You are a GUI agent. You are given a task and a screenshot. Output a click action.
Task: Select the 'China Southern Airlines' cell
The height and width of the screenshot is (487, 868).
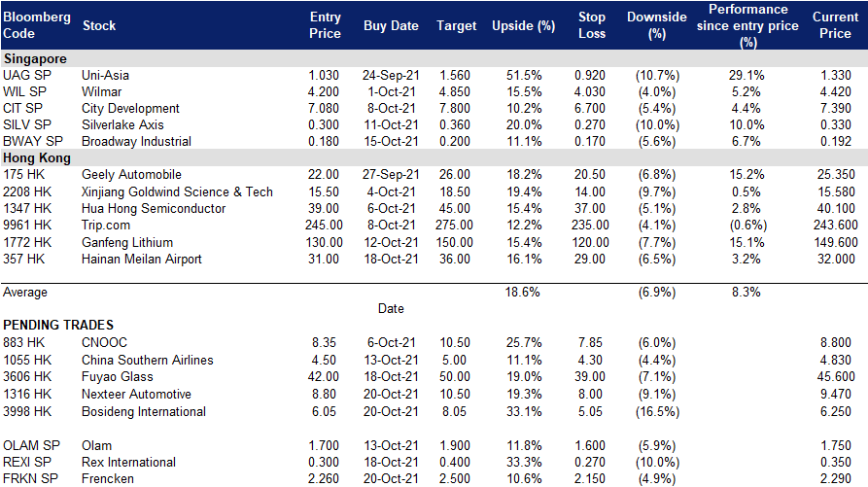pyautogui.click(x=147, y=361)
